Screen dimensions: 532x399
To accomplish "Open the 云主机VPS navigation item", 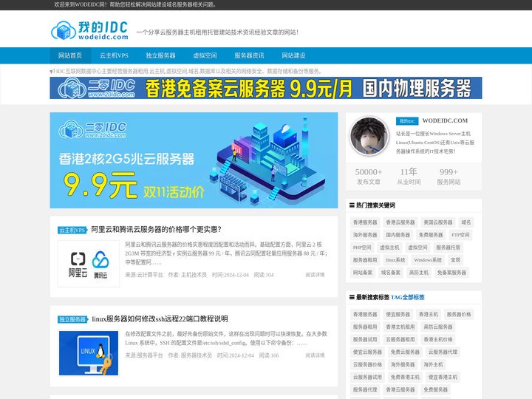I will [114, 55].
